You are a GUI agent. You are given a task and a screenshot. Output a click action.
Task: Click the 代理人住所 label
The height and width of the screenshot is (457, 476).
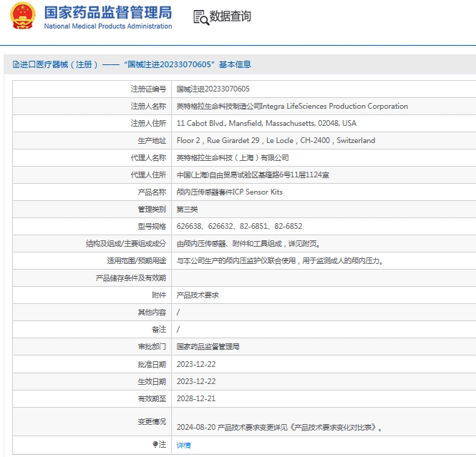point(148,175)
